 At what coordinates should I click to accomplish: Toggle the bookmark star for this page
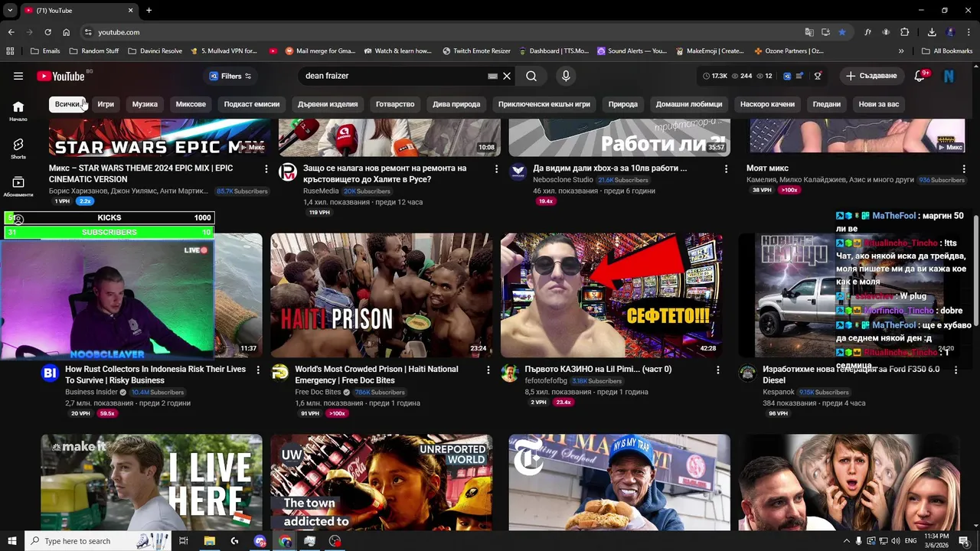[x=842, y=32]
